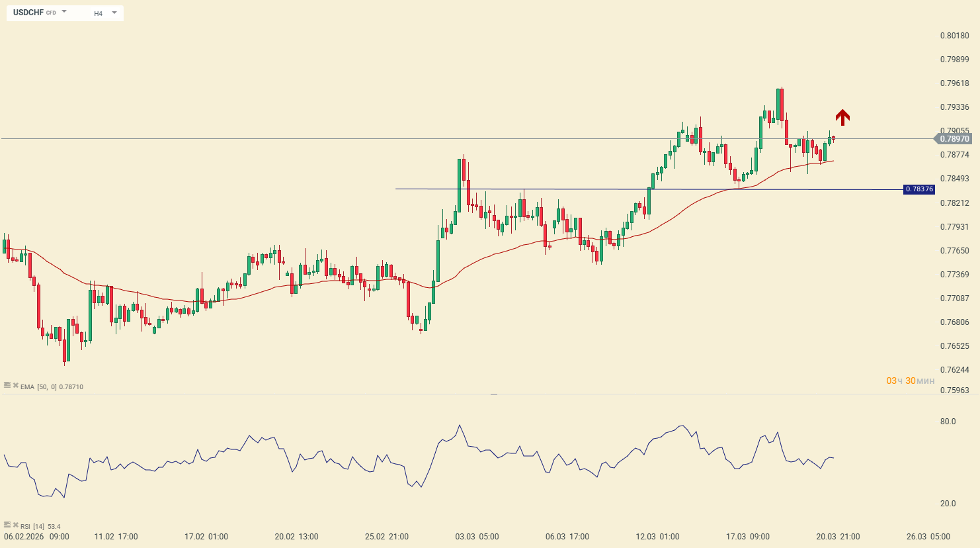This screenshot has height=548, width=980.
Task: Click the RSI [14] indicator label
Action: [x=32, y=527]
